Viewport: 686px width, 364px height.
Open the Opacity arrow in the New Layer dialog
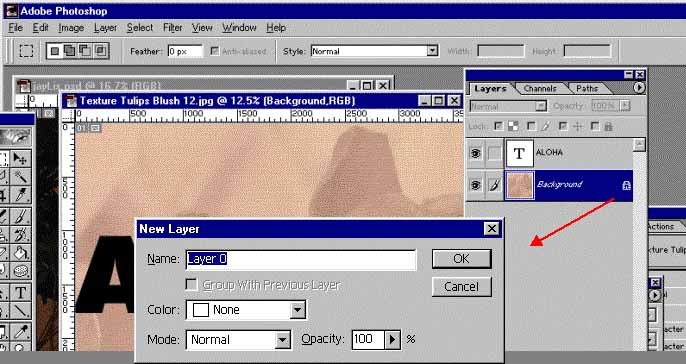click(x=392, y=340)
